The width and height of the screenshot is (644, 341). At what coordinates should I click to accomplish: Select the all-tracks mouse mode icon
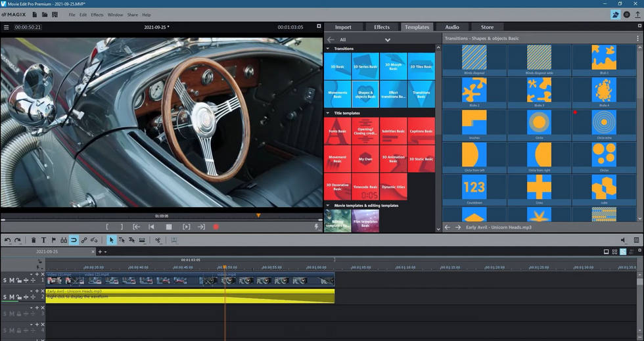[x=131, y=240]
